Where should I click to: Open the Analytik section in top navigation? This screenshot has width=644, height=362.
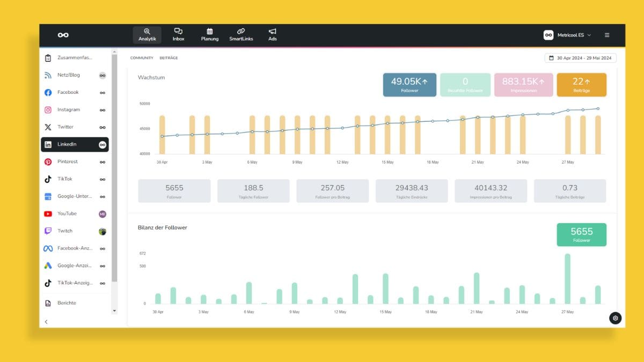pos(147,35)
